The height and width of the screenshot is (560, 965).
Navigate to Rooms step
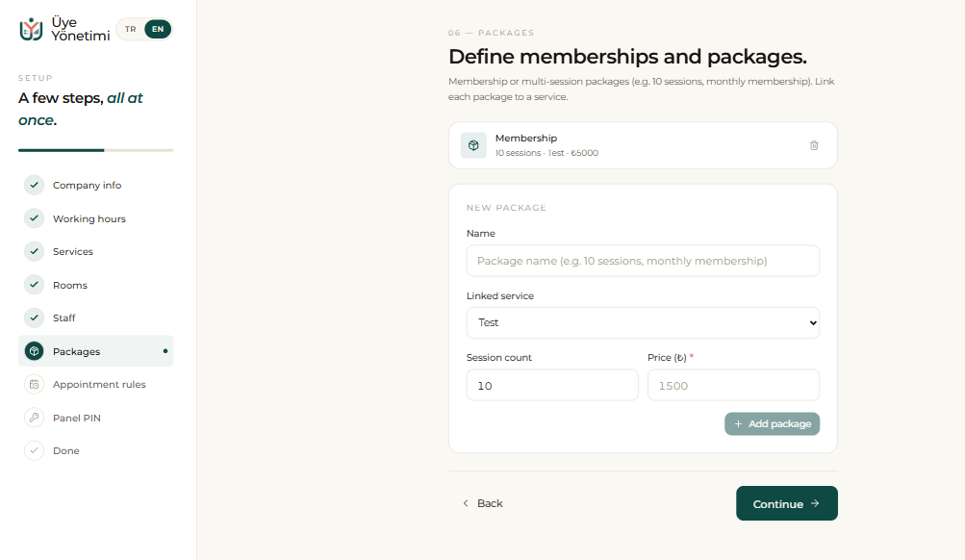click(95, 284)
